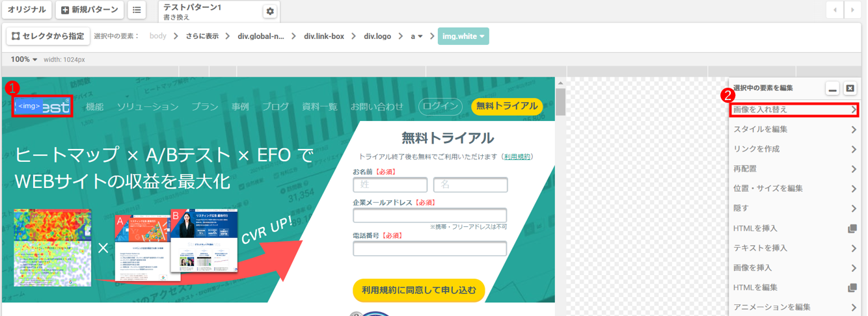
Task: Click the HTMLを挿入 copy icon
Action: tap(852, 228)
